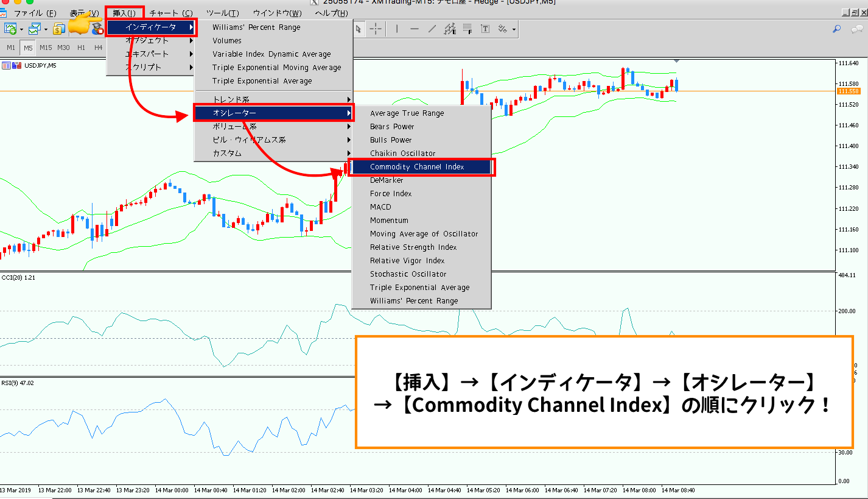The height and width of the screenshot is (499, 868).
Task: Open the チャート (C) menu
Action: pos(171,13)
